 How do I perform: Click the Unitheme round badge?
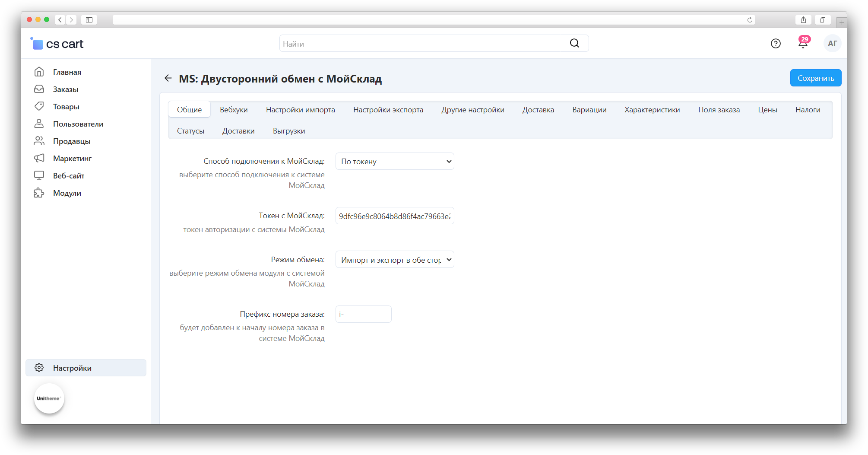tap(49, 398)
